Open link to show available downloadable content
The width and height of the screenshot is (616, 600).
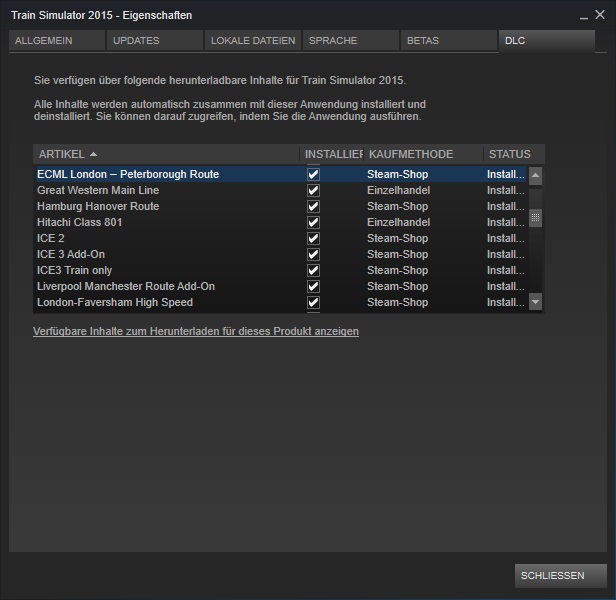(x=196, y=331)
